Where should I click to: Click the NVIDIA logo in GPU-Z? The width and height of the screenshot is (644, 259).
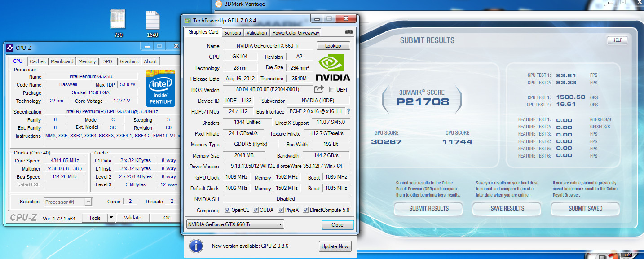coord(333,68)
